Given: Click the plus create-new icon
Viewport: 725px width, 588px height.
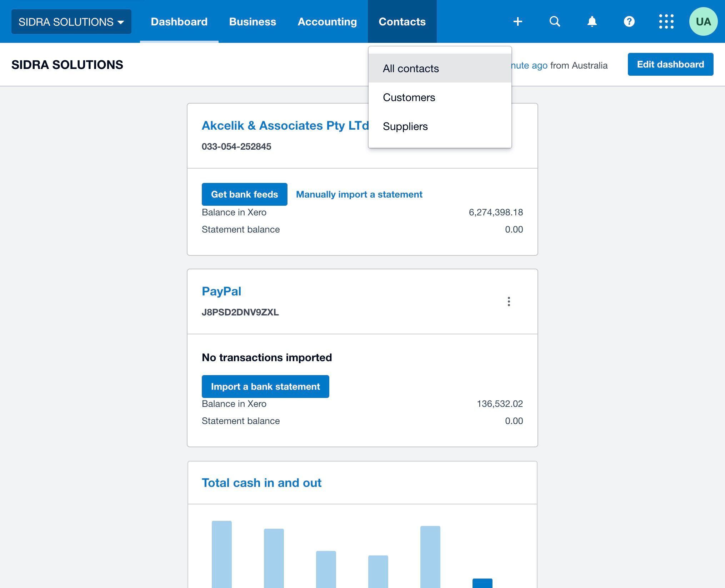Looking at the screenshot, I should (517, 21).
